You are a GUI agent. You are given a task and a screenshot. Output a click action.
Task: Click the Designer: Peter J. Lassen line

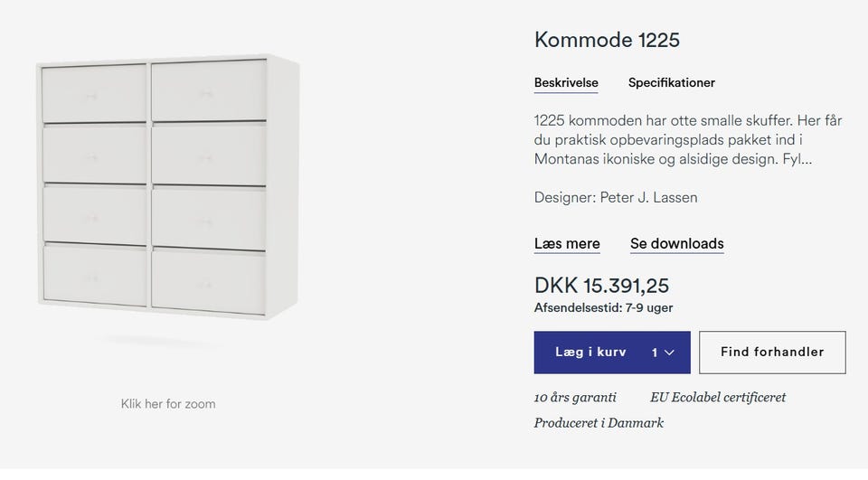tap(616, 197)
